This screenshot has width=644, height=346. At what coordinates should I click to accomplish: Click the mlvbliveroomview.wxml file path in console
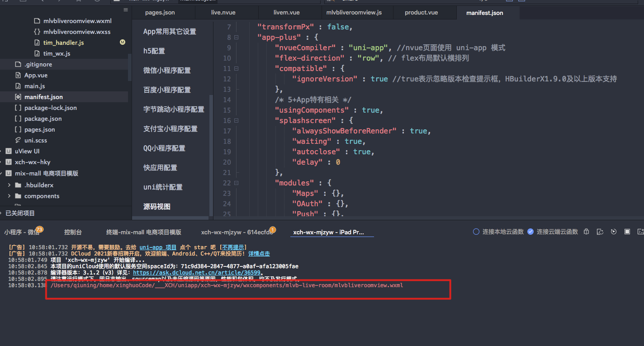click(227, 285)
